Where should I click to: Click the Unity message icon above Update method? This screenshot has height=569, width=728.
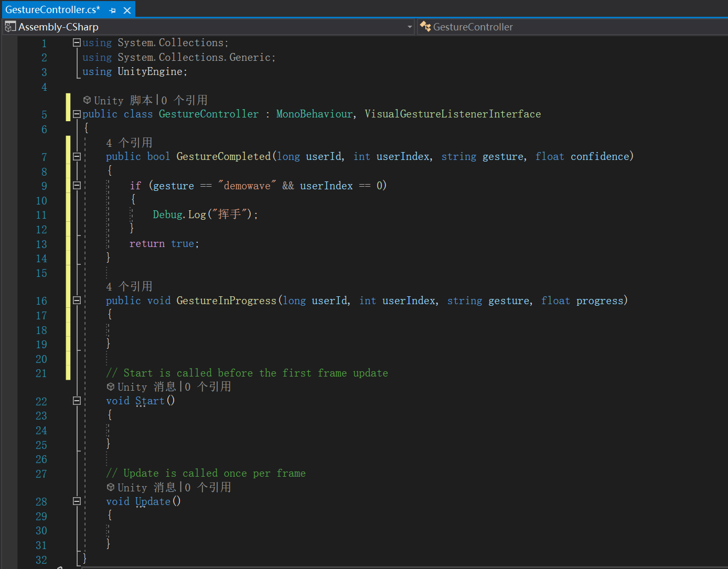click(111, 487)
